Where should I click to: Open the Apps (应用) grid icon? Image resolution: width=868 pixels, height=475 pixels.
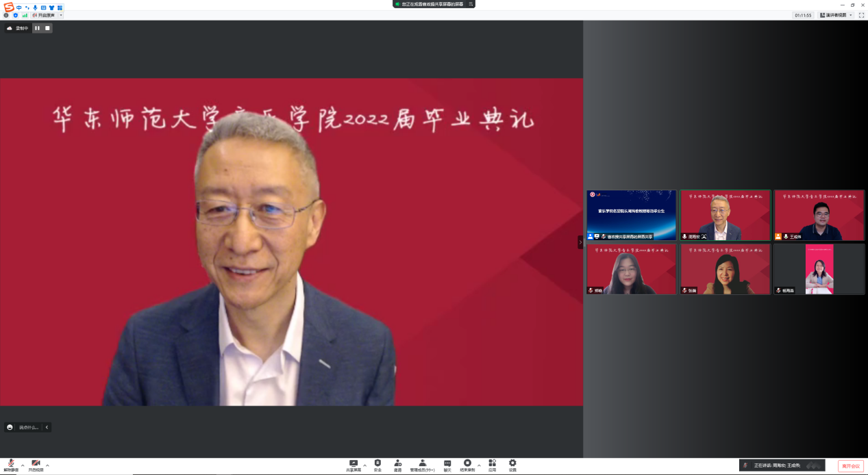click(492, 464)
